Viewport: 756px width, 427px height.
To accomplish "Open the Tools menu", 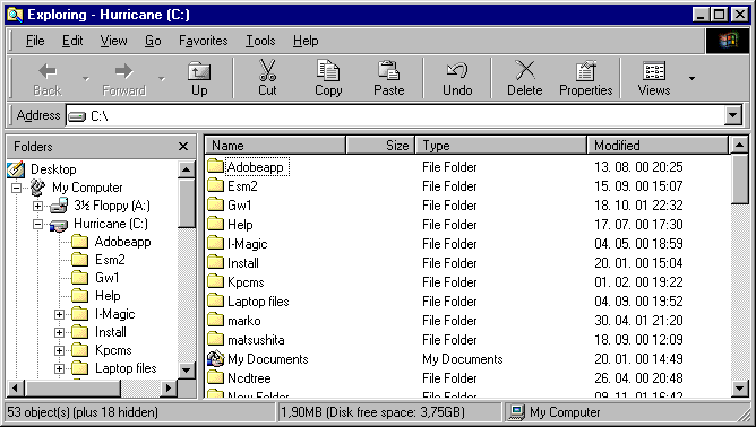I will [260, 41].
